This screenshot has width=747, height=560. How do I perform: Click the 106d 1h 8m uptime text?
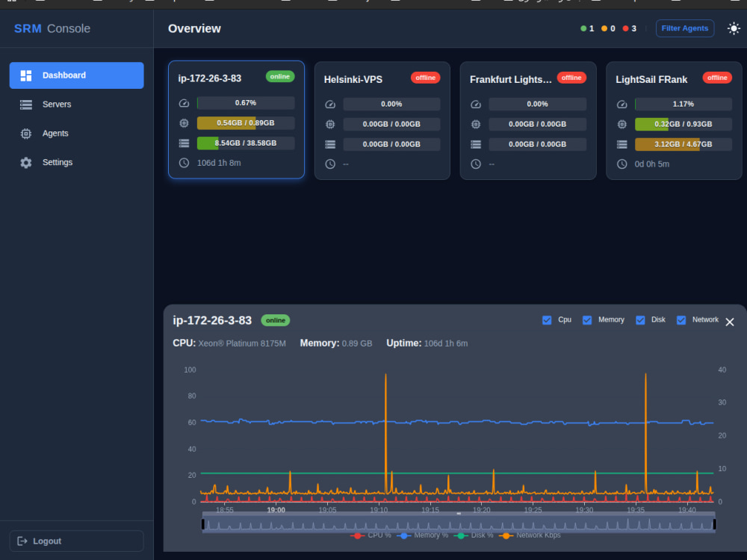[219, 163]
